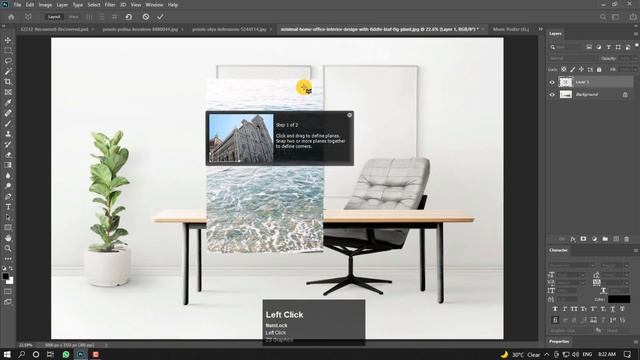Click the Character text color swatch
640x360 pixels.
pos(619,299)
